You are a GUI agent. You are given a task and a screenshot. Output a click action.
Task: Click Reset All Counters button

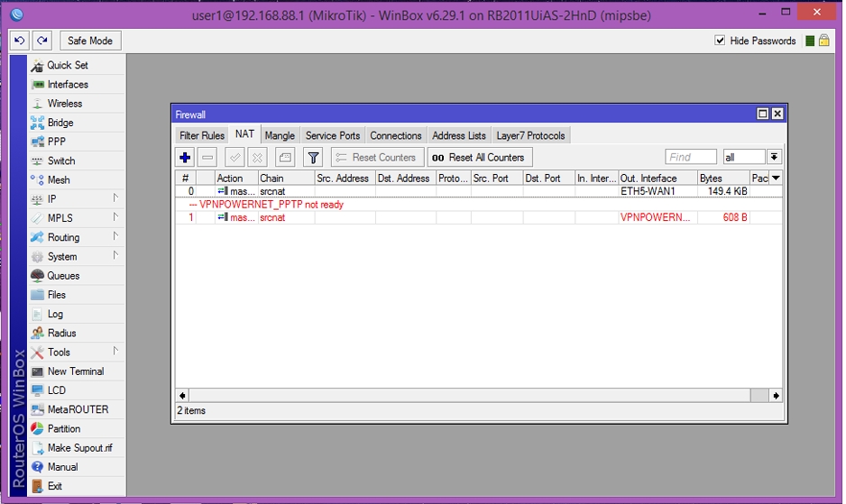[x=480, y=158]
